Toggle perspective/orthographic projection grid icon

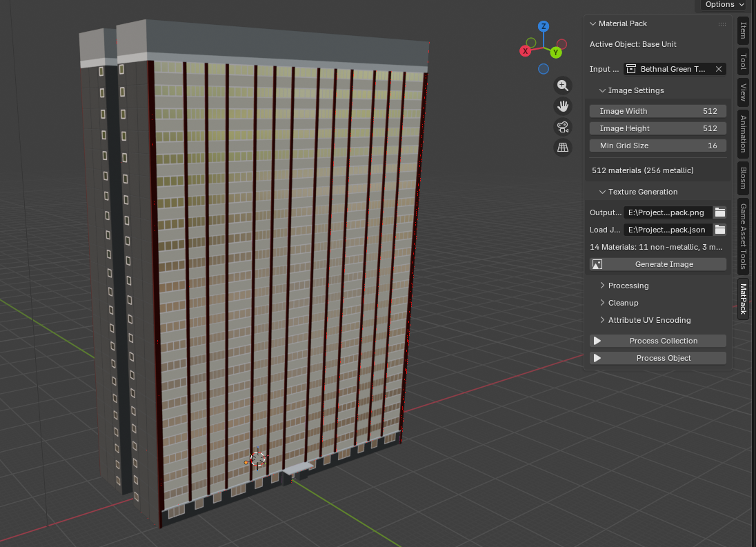click(x=563, y=148)
